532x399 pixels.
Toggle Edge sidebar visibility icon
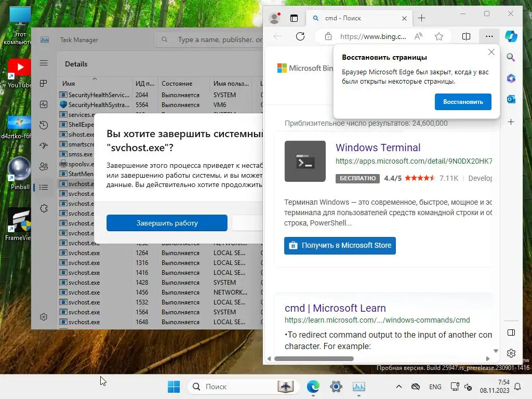point(511,332)
